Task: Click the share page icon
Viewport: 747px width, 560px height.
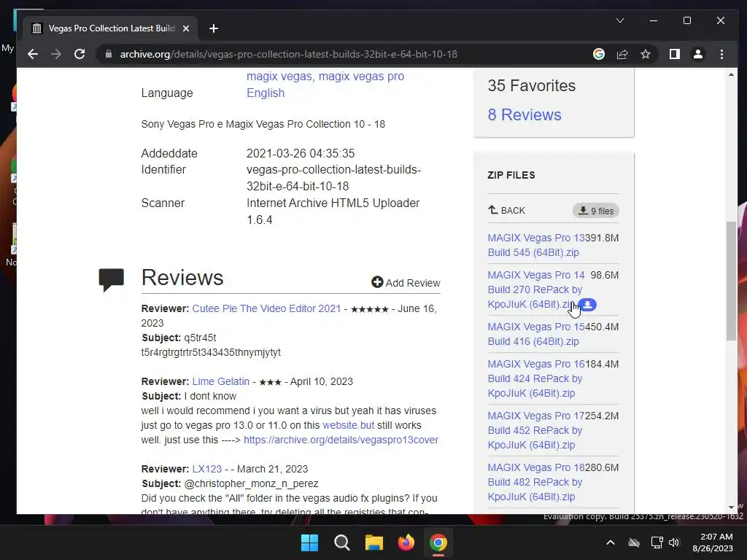Action: pyautogui.click(x=622, y=54)
